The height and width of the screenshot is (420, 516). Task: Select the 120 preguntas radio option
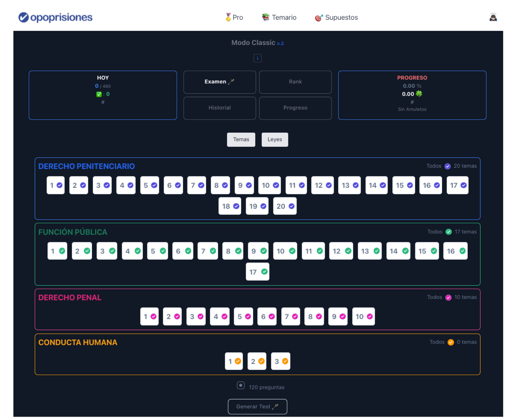point(241,385)
